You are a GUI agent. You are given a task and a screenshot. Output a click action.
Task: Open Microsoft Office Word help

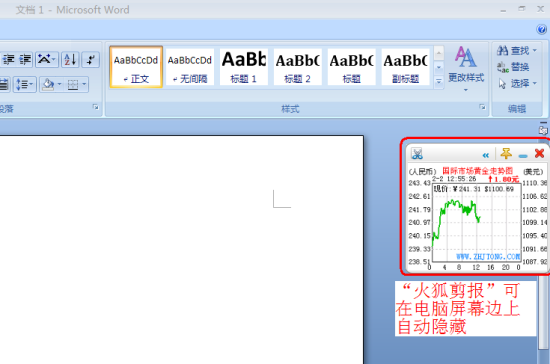542,29
